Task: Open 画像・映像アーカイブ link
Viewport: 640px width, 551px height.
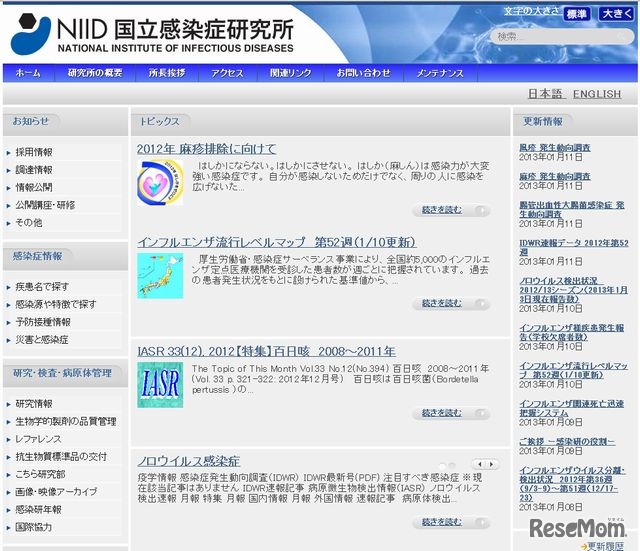Action: (56, 492)
